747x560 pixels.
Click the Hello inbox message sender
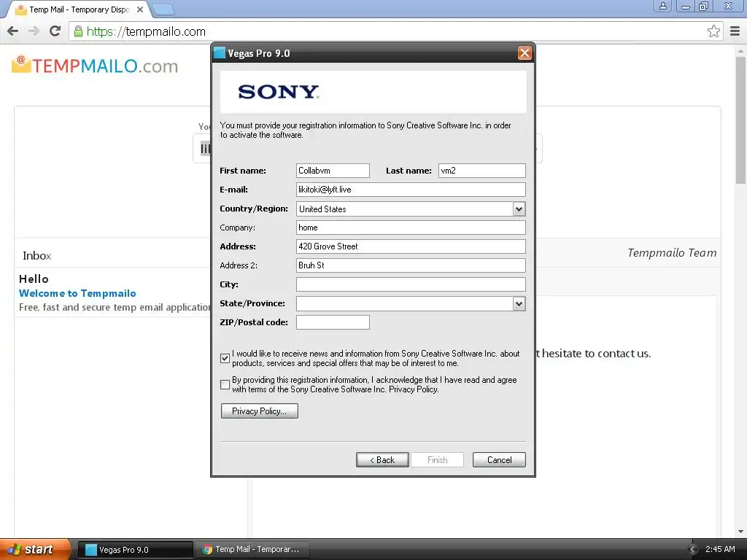point(34,279)
